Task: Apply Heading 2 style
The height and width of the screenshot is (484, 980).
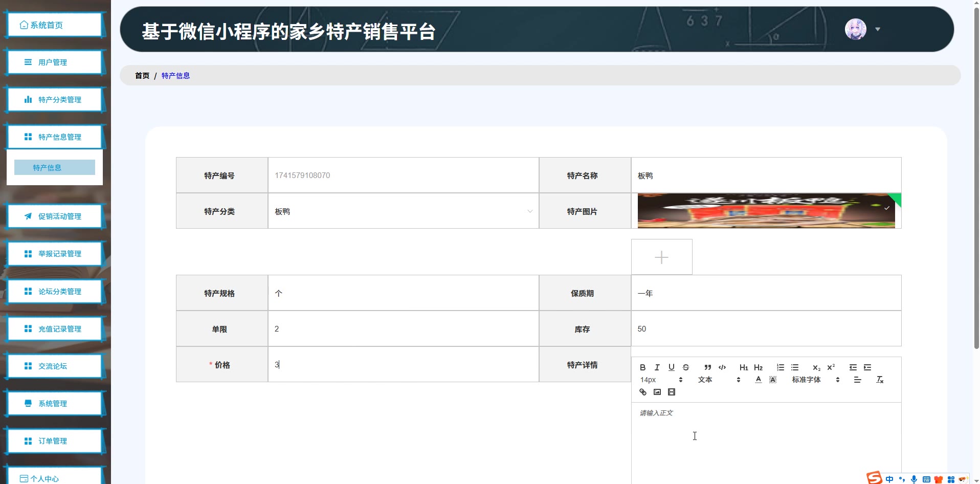Action: pyautogui.click(x=759, y=367)
